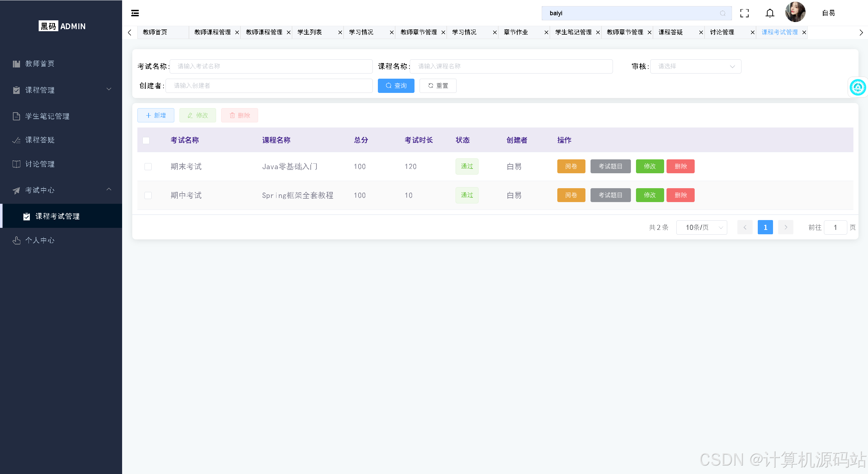The width and height of the screenshot is (868, 474).
Task: Click search magnifier icon in top bar
Action: coord(722,13)
